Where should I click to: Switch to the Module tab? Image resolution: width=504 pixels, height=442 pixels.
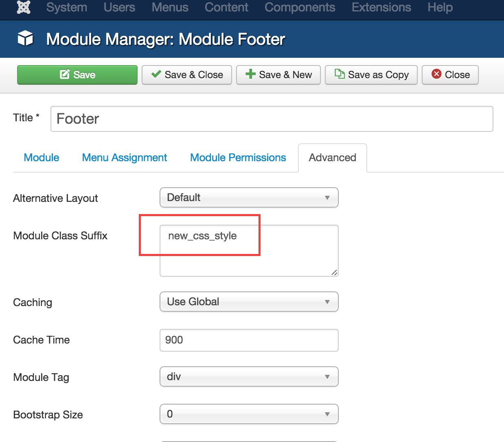[x=42, y=158]
